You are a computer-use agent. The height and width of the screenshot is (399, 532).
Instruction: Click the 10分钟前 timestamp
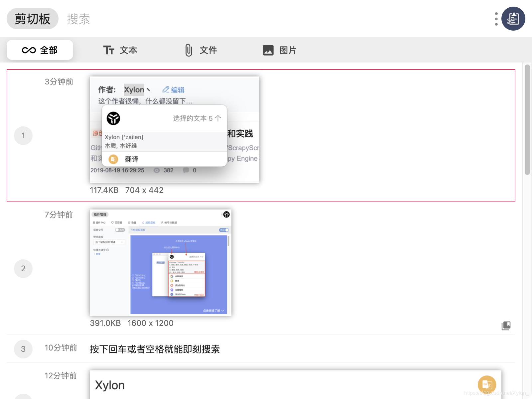pyautogui.click(x=61, y=348)
